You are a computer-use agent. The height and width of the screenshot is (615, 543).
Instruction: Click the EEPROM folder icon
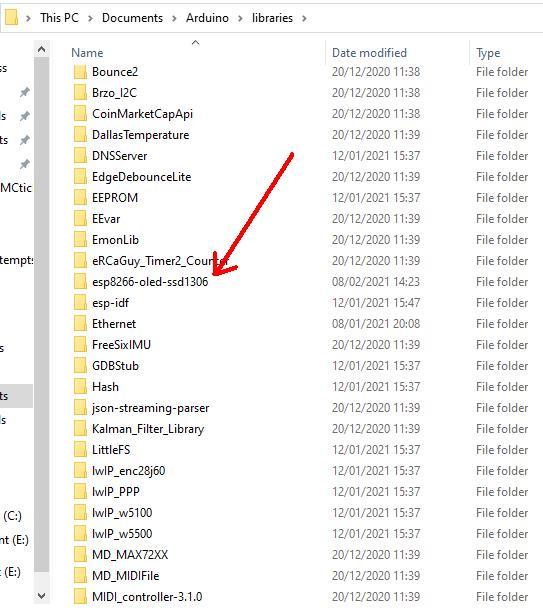[80, 198]
